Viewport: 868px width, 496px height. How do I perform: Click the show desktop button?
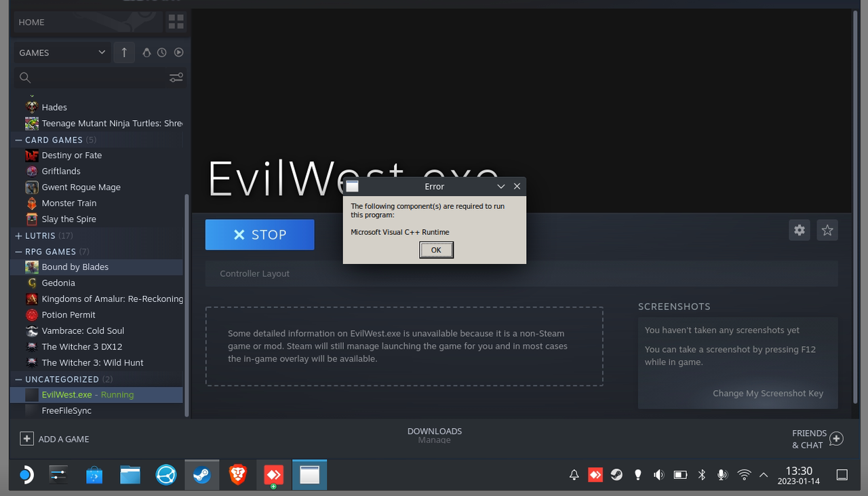(842, 475)
